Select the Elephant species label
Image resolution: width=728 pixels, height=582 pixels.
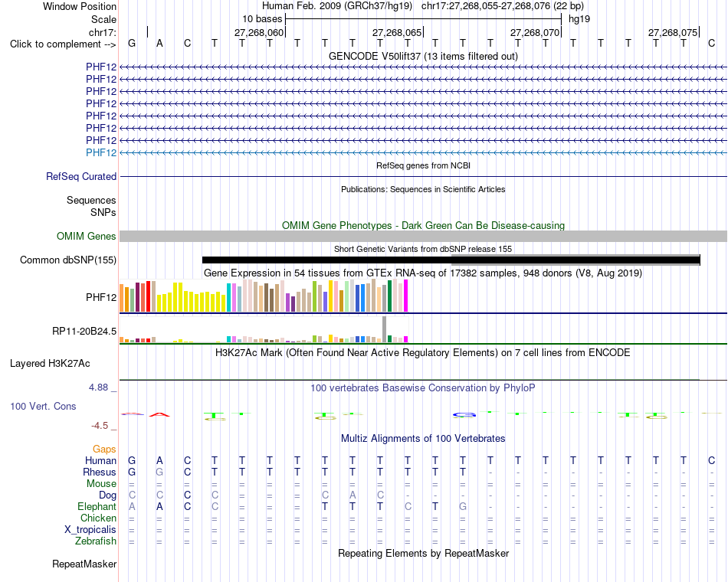click(x=97, y=506)
